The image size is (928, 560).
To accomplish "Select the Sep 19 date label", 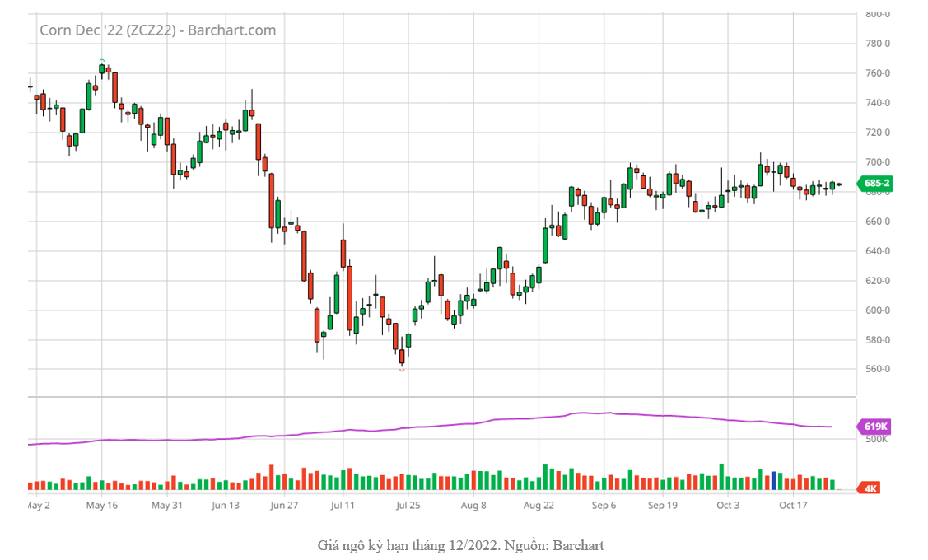I will tap(663, 505).
